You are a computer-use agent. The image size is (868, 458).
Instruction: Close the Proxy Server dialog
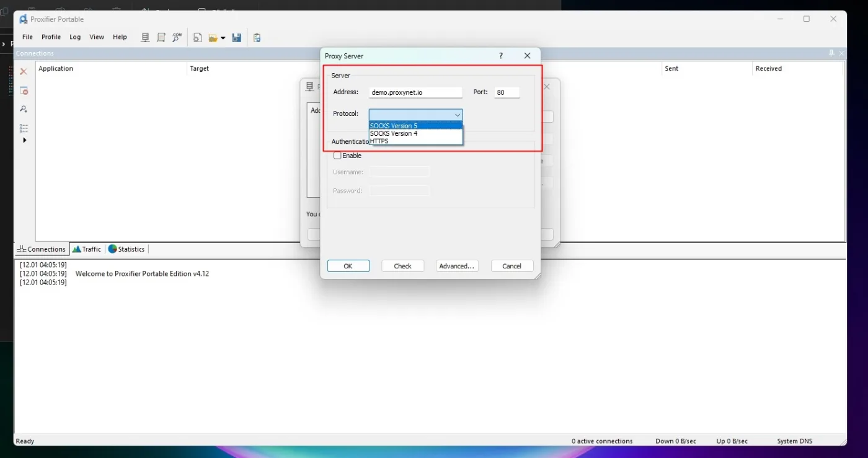point(527,56)
